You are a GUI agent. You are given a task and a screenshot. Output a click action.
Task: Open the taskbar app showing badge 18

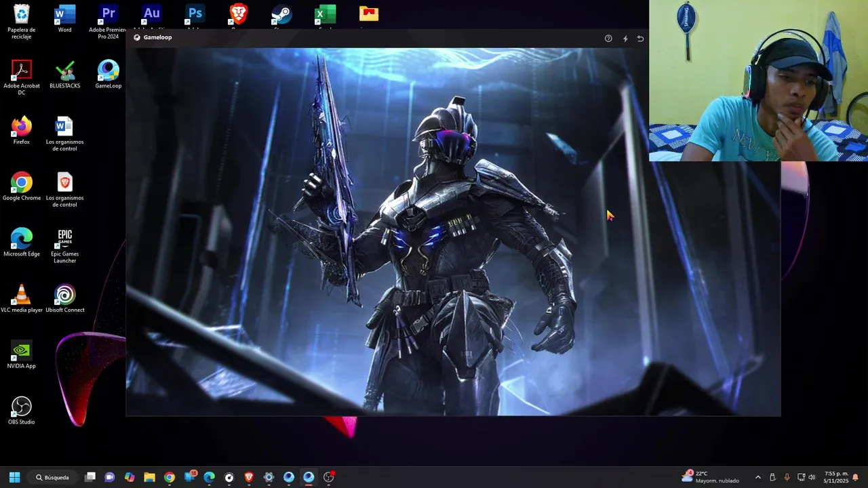190,477
